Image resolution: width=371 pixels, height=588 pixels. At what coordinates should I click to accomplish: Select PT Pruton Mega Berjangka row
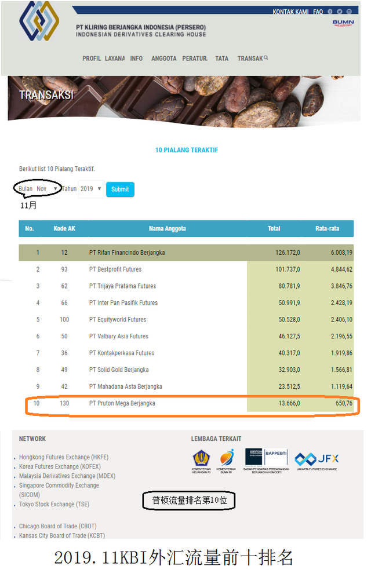tap(186, 403)
